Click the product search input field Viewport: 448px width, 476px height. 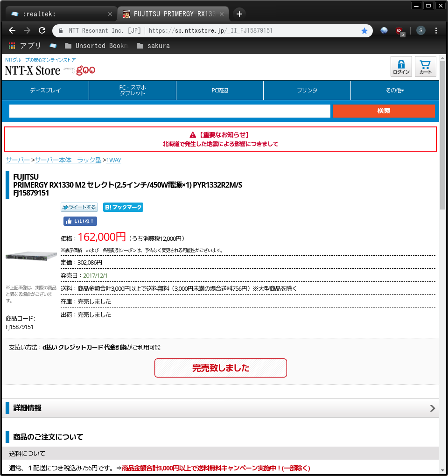(170, 111)
